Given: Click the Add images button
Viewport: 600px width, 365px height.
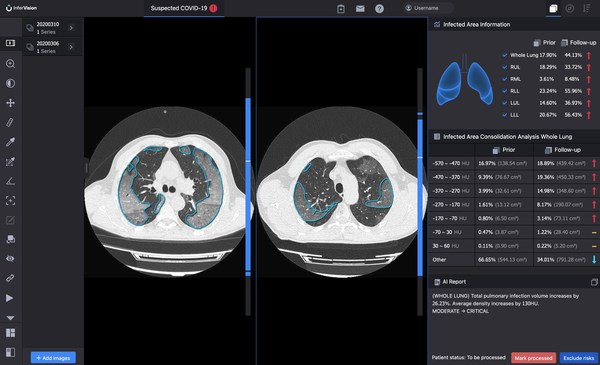Looking at the screenshot, I should click(x=53, y=358).
